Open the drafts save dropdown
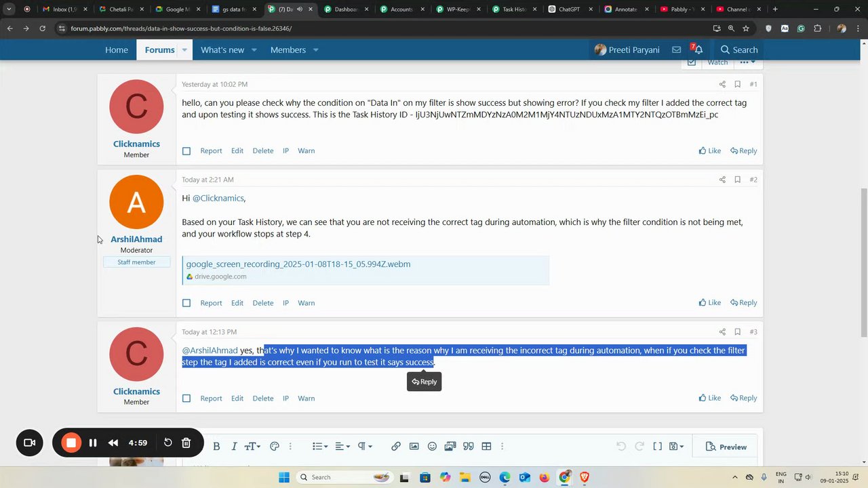The height and width of the screenshot is (488, 868). point(676,447)
